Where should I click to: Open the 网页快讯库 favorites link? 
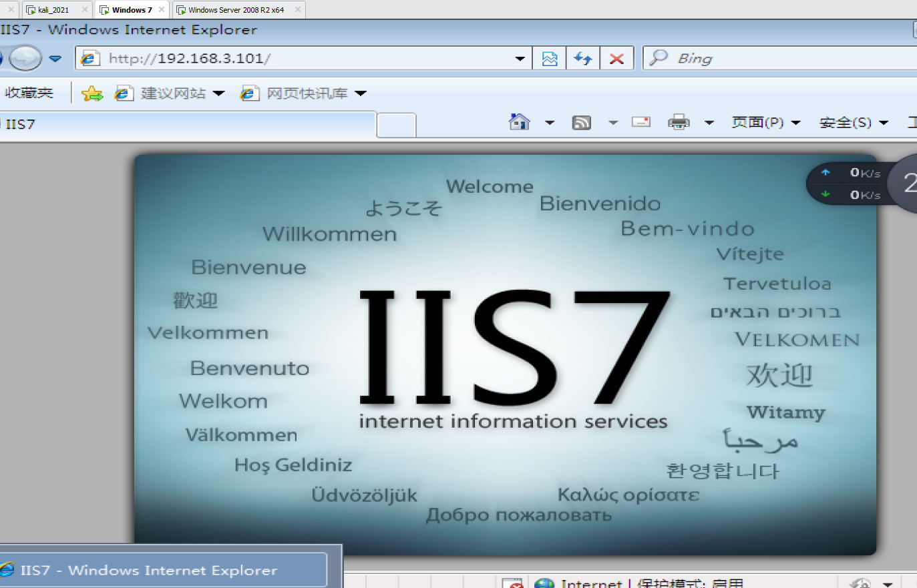(x=295, y=93)
